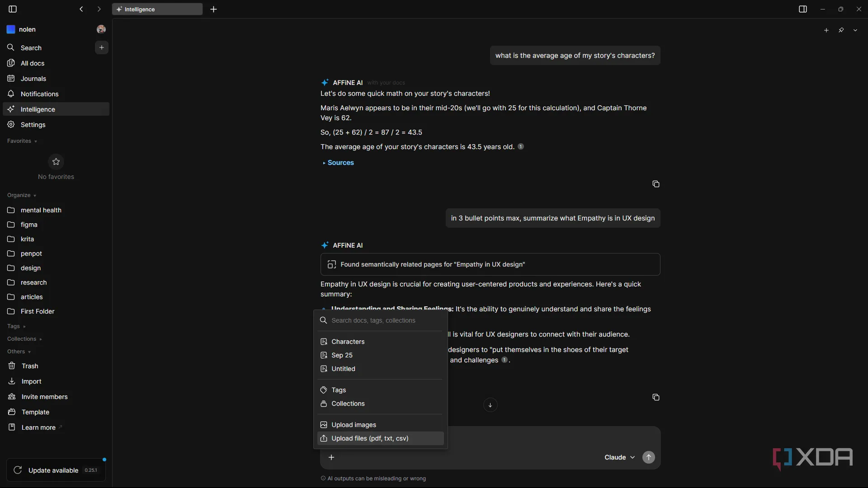Create a new doc with the plus icon
Screen dimensions: 868x488
101,47
